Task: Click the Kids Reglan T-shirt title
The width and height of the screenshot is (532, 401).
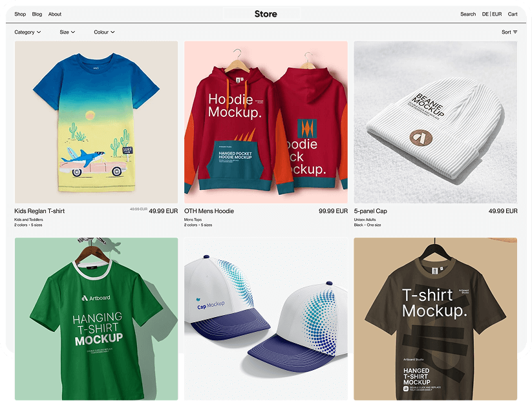Action: 39,211
